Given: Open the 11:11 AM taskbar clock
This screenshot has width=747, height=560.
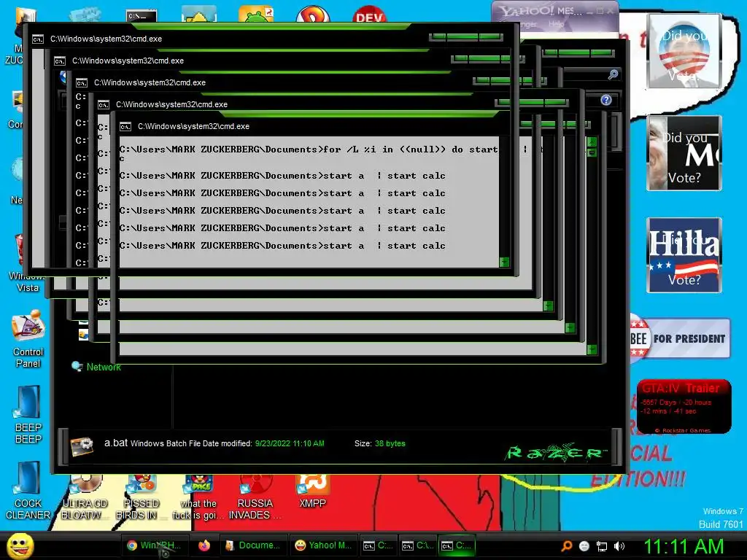Looking at the screenshot, I should point(684,546).
